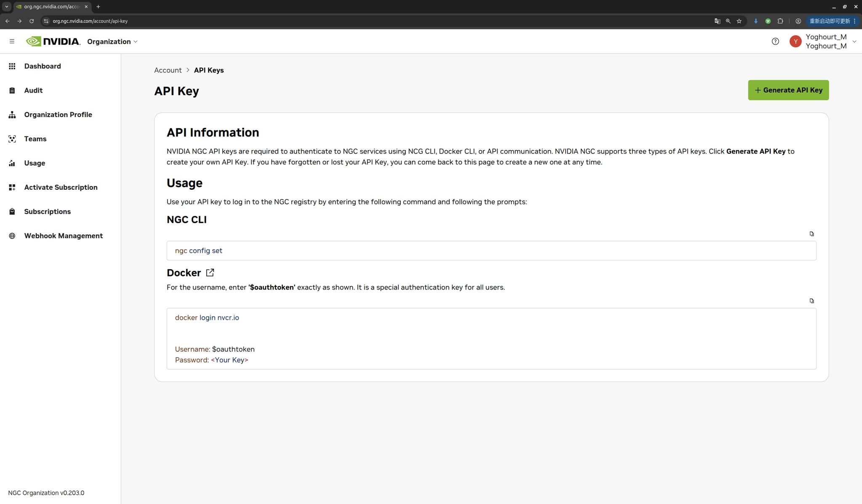
Task: Open the browser tab search dropdown
Action: click(x=6, y=7)
